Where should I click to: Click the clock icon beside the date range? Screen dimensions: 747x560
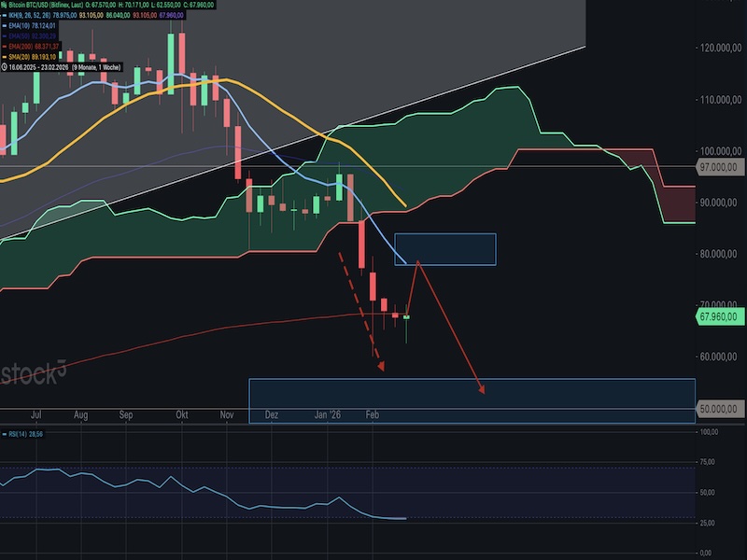pyautogui.click(x=6, y=68)
